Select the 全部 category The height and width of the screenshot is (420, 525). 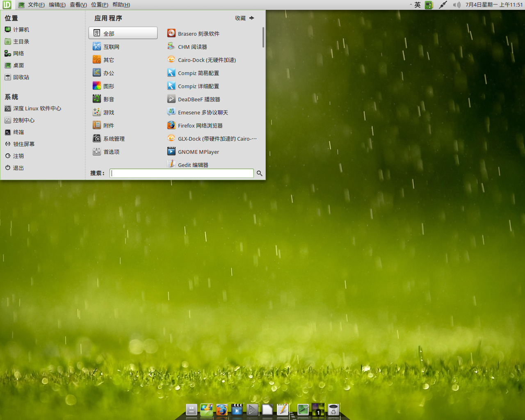[x=123, y=33]
